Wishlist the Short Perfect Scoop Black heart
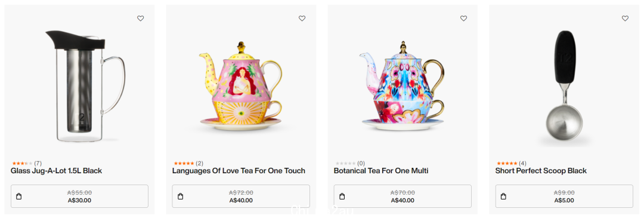644x218 pixels. pos(625,19)
